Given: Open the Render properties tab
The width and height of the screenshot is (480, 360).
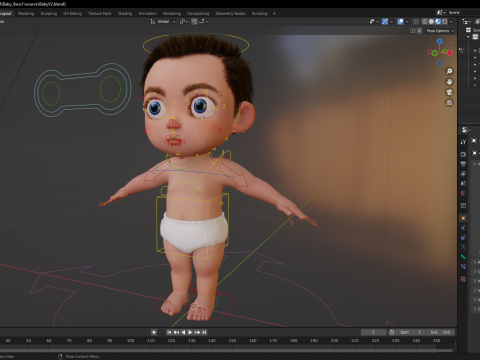Looking at the screenshot, I should click(x=463, y=154).
